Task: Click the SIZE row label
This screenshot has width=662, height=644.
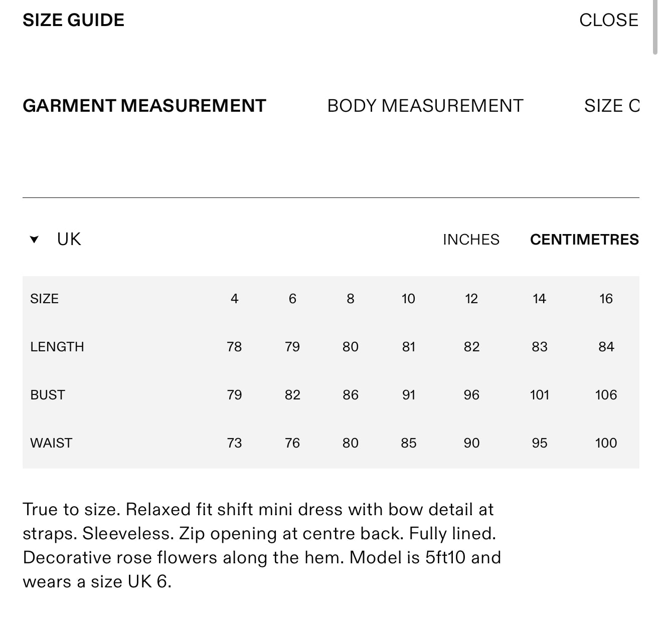Action: [x=44, y=299]
